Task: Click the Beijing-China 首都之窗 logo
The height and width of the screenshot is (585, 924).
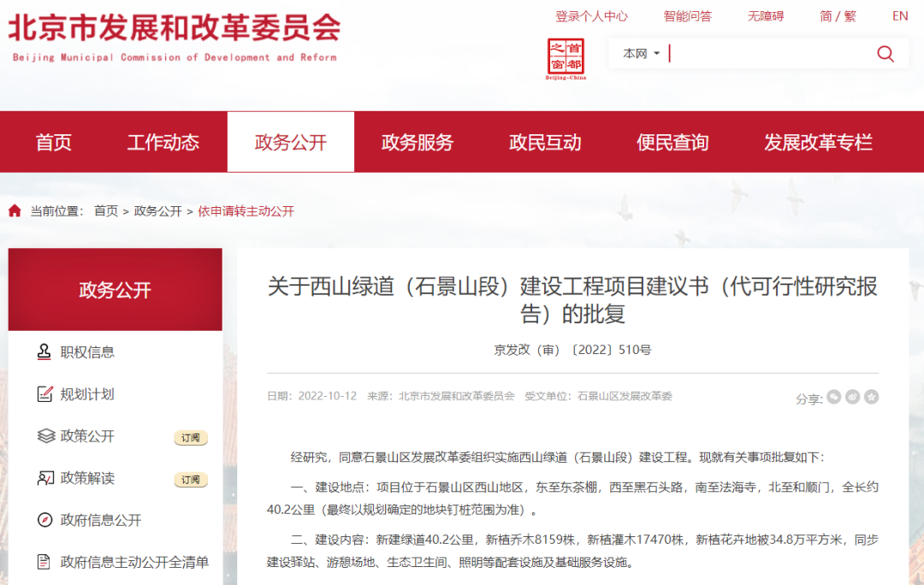Action: pyautogui.click(x=566, y=58)
